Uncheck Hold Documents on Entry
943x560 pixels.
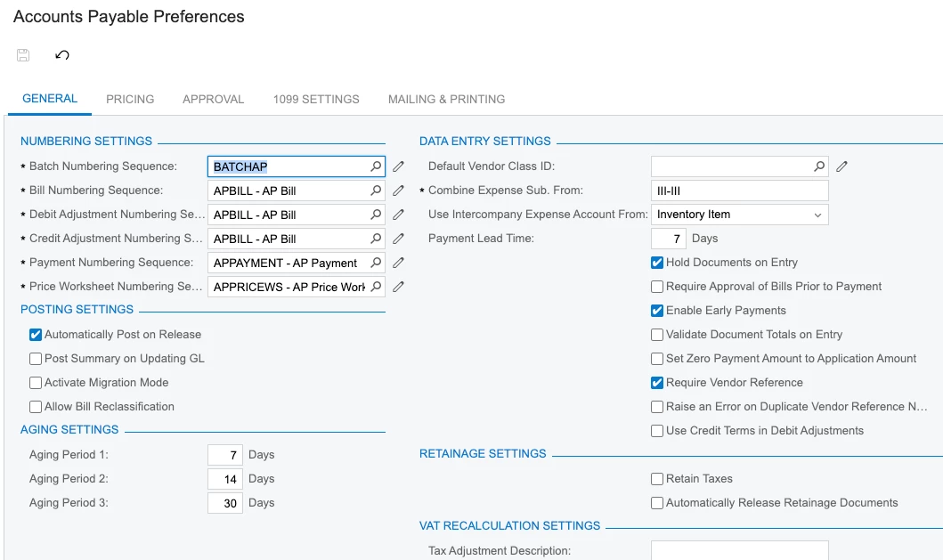tap(657, 263)
